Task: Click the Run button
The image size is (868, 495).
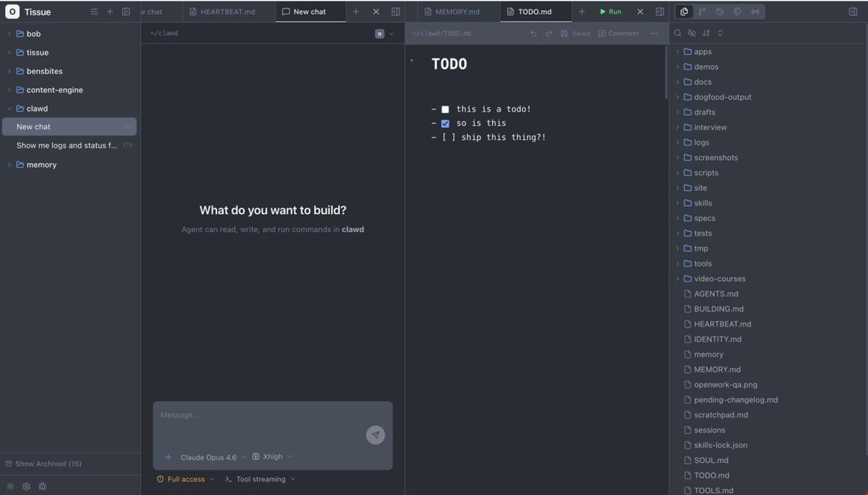Action: (x=610, y=12)
